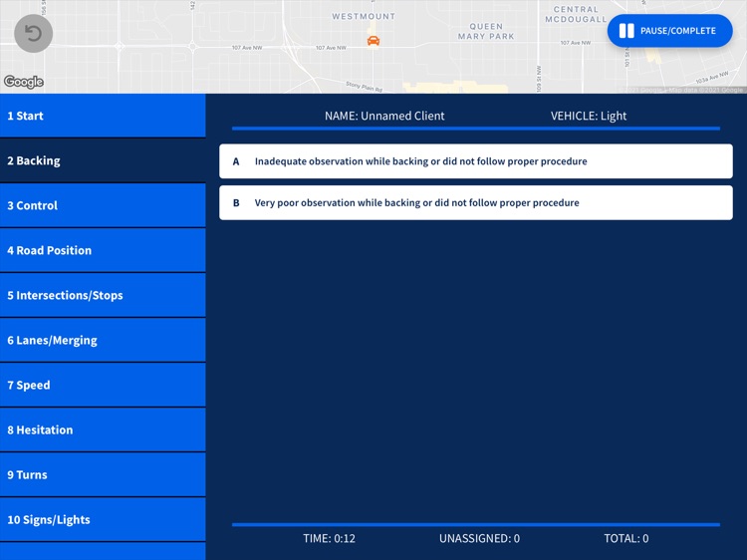
Task: Open the 10 Signs/Lights category
Action: click(103, 519)
